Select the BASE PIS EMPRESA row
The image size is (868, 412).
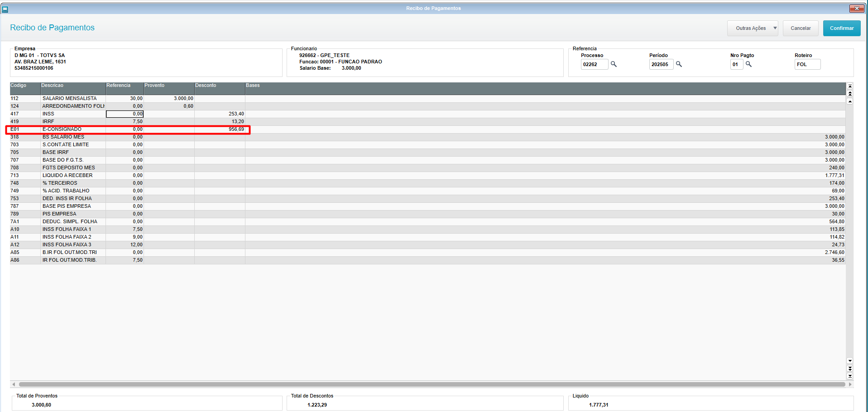(x=427, y=206)
